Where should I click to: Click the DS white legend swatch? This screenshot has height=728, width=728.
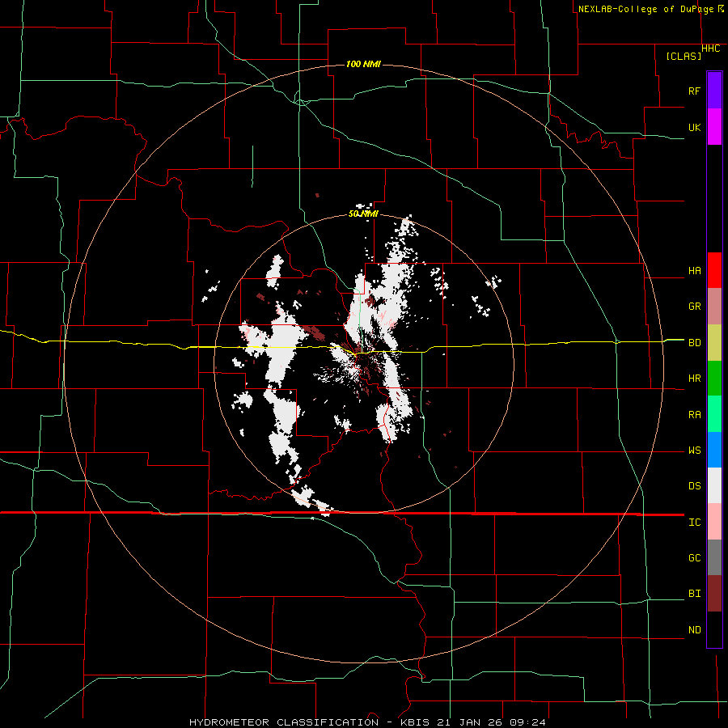coord(714,485)
